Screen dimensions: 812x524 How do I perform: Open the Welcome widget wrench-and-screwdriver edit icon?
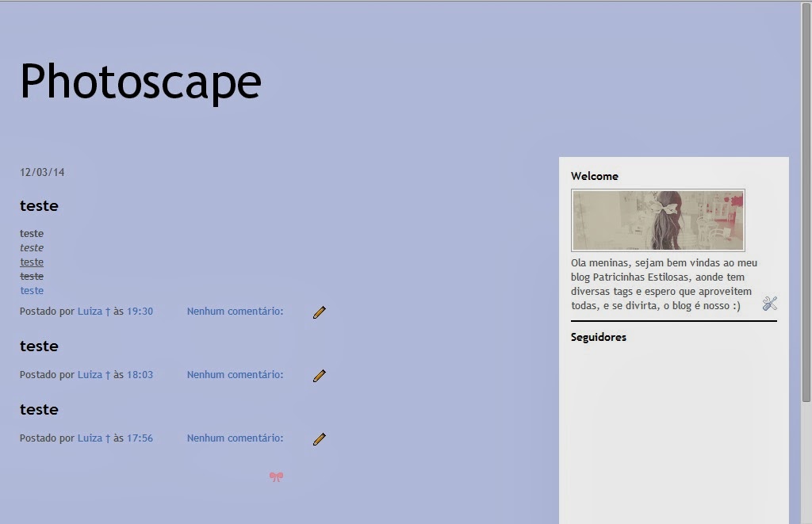click(770, 304)
